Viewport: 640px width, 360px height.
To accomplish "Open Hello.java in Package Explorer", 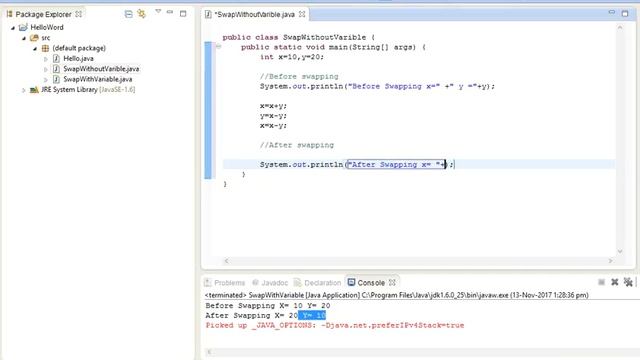I will click(78, 58).
